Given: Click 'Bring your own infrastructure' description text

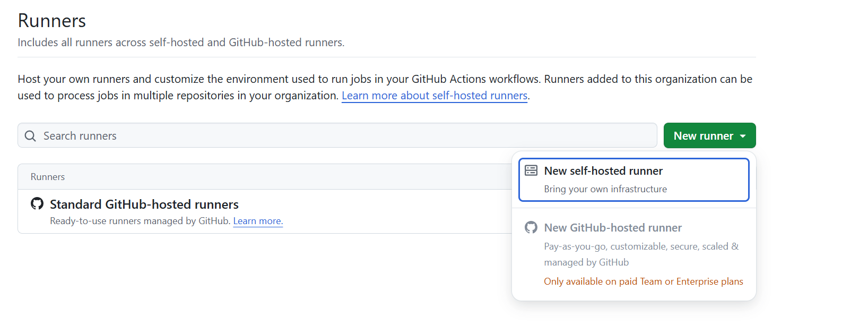Looking at the screenshot, I should [605, 189].
